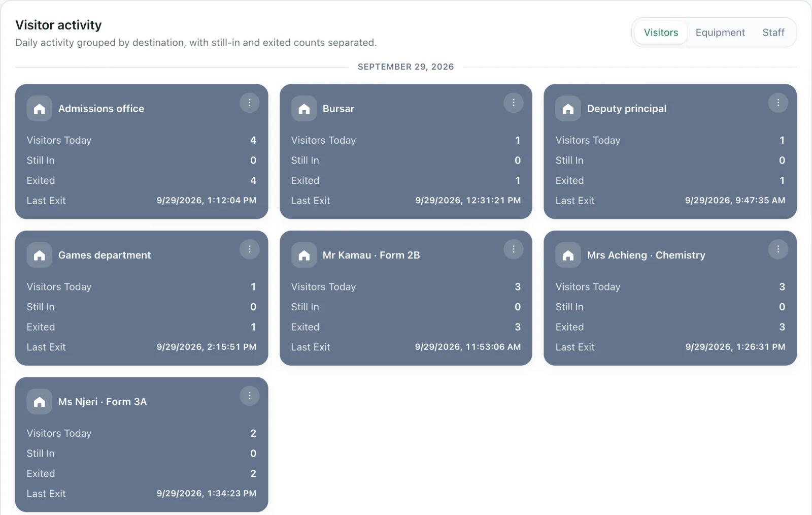Open the Games department card kebab menu

pyautogui.click(x=249, y=249)
